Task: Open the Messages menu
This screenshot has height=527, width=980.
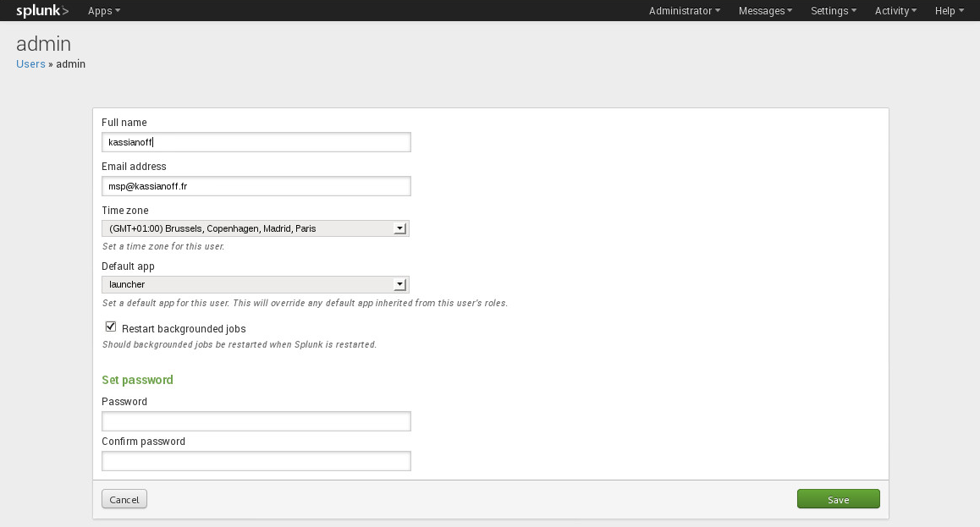Action: click(765, 11)
